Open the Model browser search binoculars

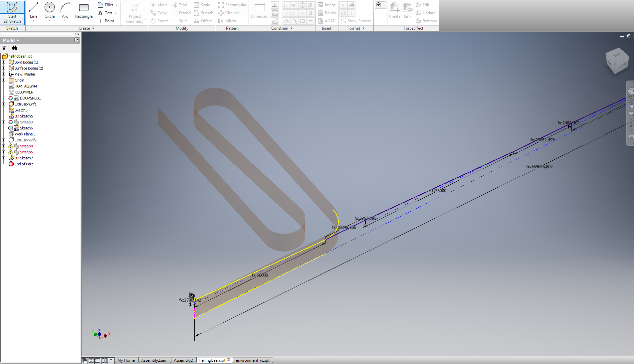15,48
